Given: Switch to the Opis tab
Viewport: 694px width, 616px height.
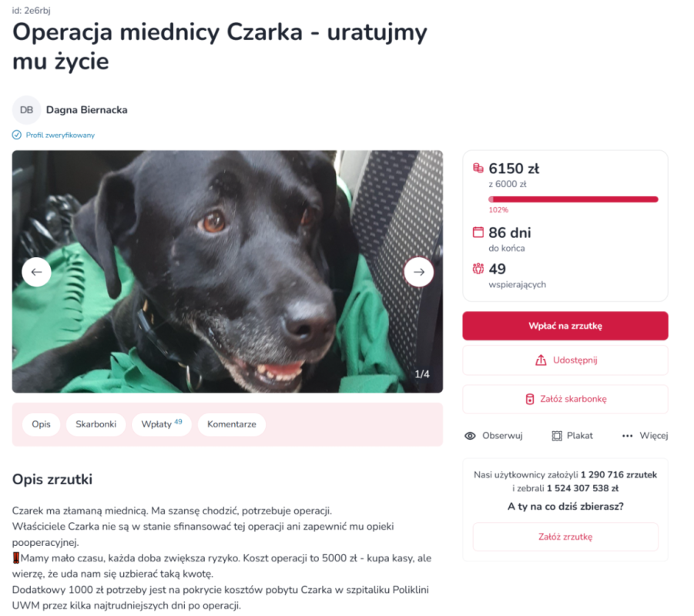Looking at the screenshot, I should (41, 424).
